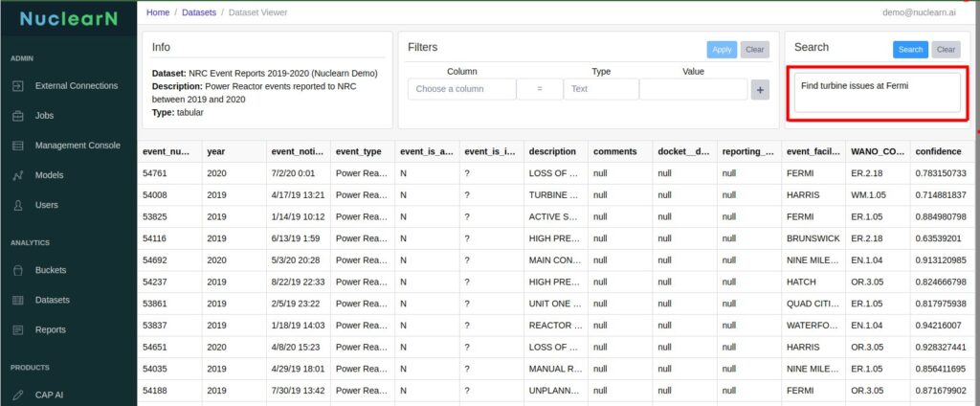980x406 pixels.
Task: Open Choose a column dropdown
Action: (462, 89)
